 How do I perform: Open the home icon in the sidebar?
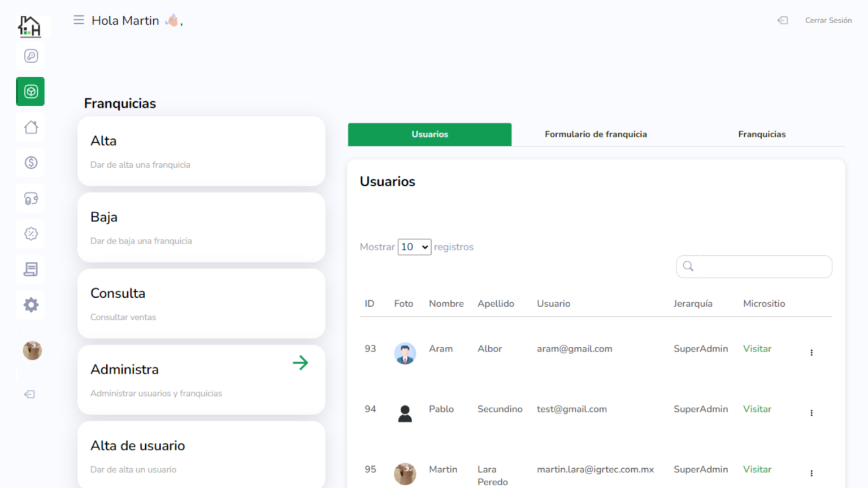(x=31, y=127)
